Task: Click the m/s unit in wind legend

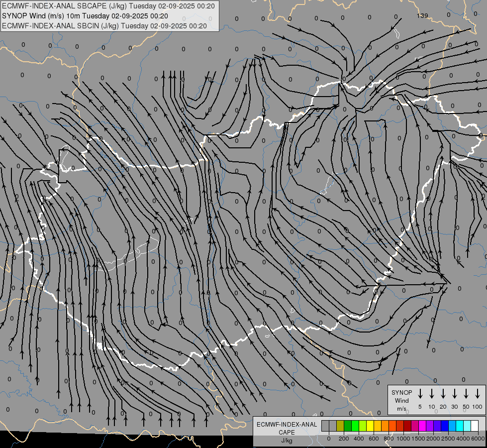Action: coord(401,409)
